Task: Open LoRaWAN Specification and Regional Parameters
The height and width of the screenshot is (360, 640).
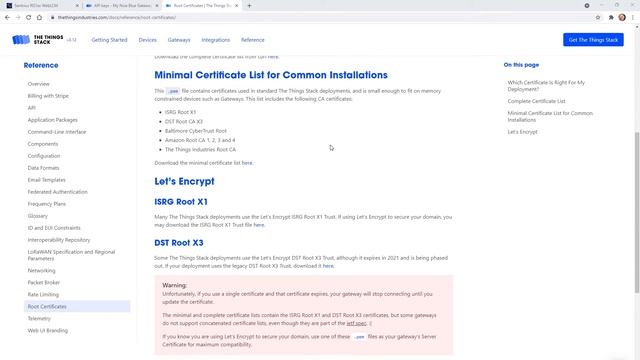Action: coord(71,255)
